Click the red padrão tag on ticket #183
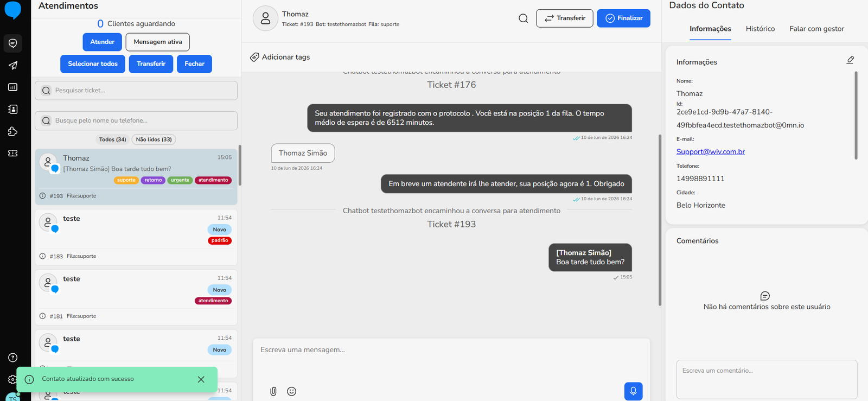 pyautogui.click(x=220, y=240)
